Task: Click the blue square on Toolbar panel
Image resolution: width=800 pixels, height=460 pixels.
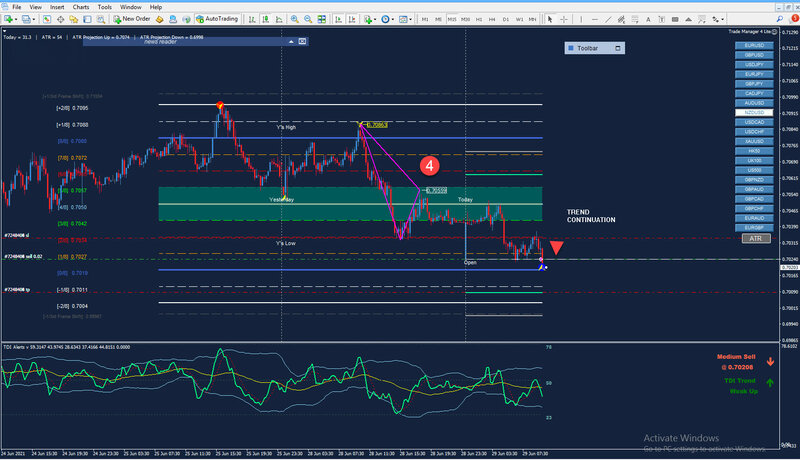Action: click(x=570, y=47)
